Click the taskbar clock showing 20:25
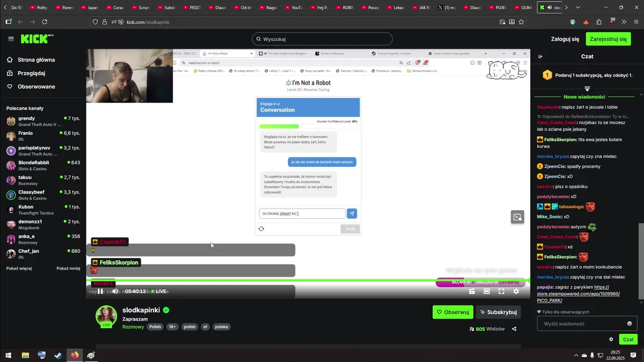 615,355
